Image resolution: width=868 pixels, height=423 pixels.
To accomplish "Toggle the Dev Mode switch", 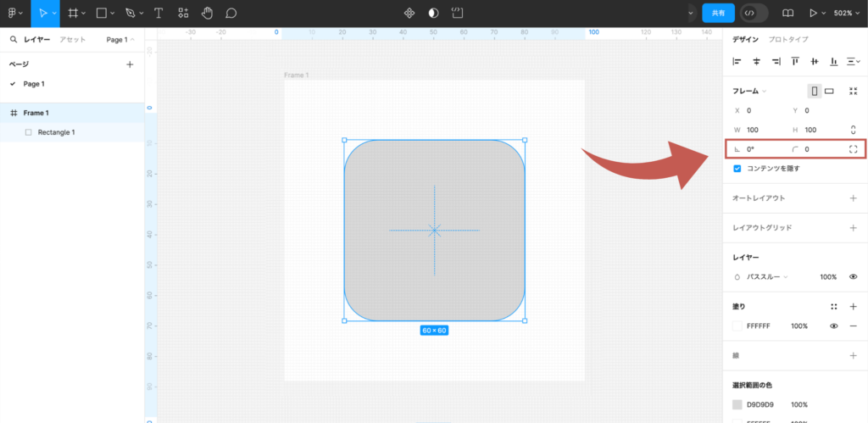I will (754, 14).
